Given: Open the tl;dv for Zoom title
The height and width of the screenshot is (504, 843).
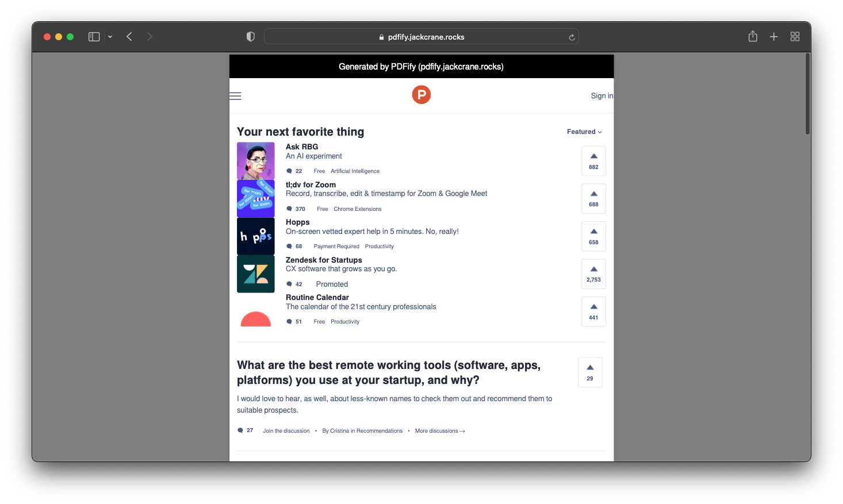Looking at the screenshot, I should [x=311, y=184].
